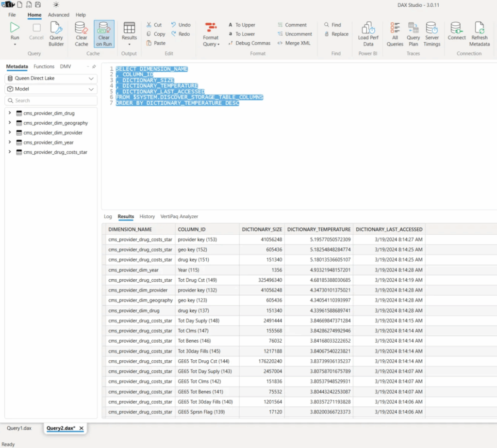This screenshot has width=497, height=448.
Task: Convert selection To Lower case
Action: coord(242,34)
